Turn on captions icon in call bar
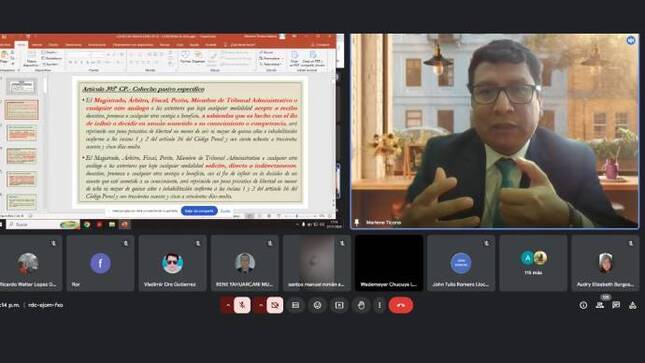Screen dimensions: 645x363 (295, 305)
